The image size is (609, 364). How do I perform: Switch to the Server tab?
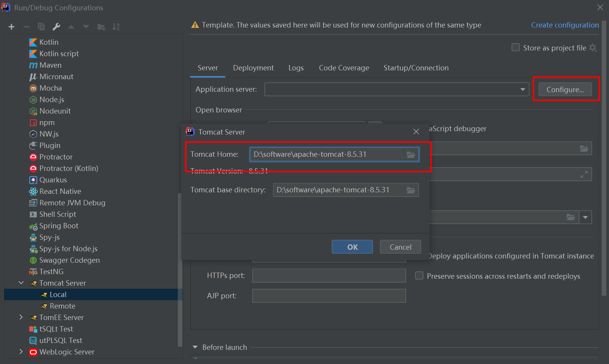208,68
